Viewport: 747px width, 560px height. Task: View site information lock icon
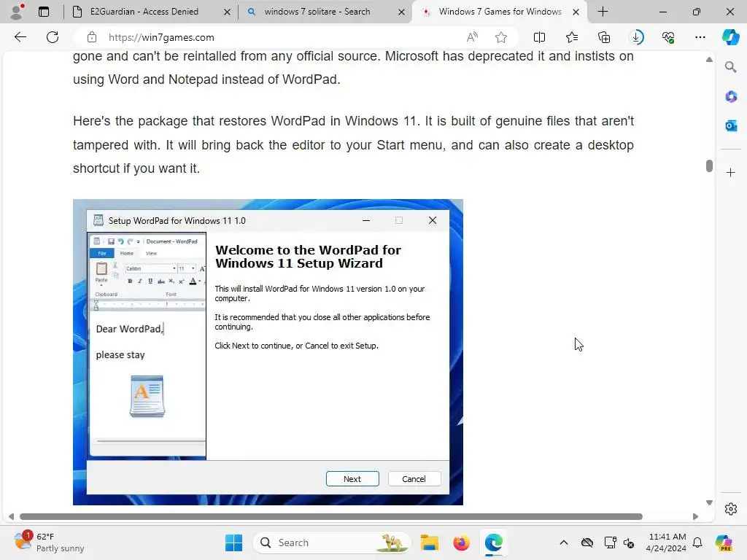pos(92,37)
